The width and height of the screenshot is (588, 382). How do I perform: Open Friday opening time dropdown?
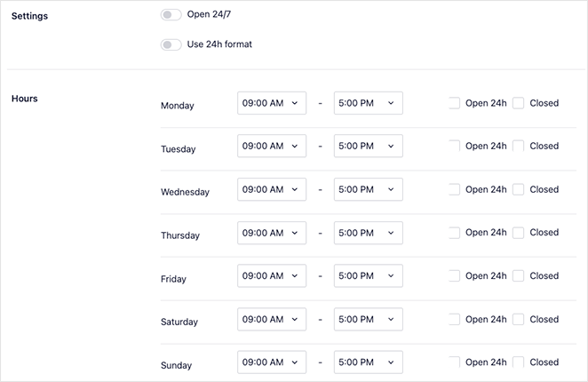point(272,275)
